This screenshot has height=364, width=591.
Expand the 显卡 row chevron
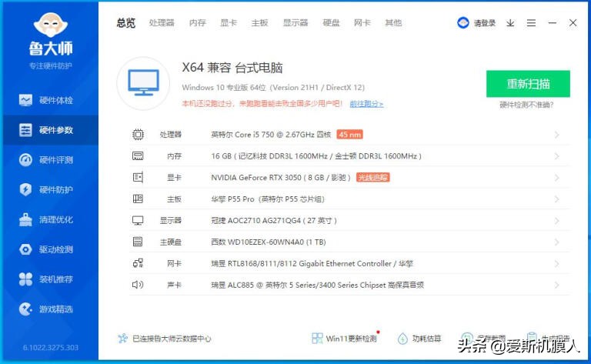coord(556,178)
